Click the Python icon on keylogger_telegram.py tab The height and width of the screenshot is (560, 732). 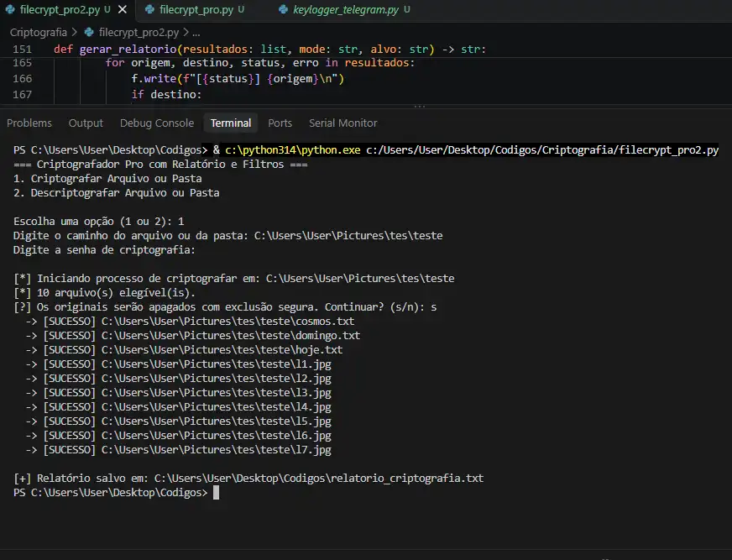(x=283, y=9)
